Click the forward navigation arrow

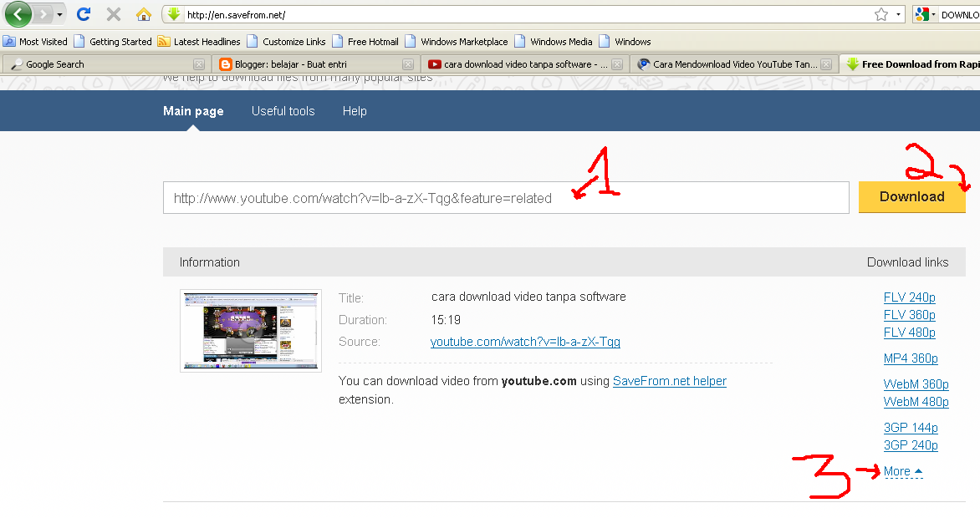tap(43, 13)
